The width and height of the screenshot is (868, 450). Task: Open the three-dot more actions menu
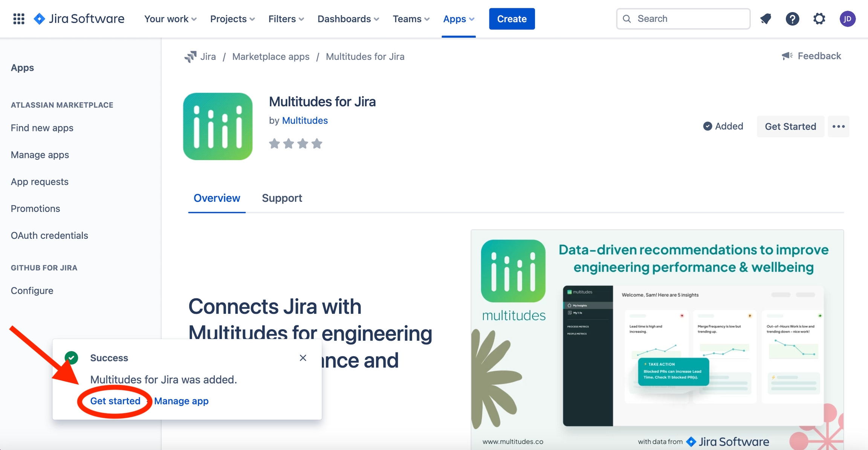[838, 126]
